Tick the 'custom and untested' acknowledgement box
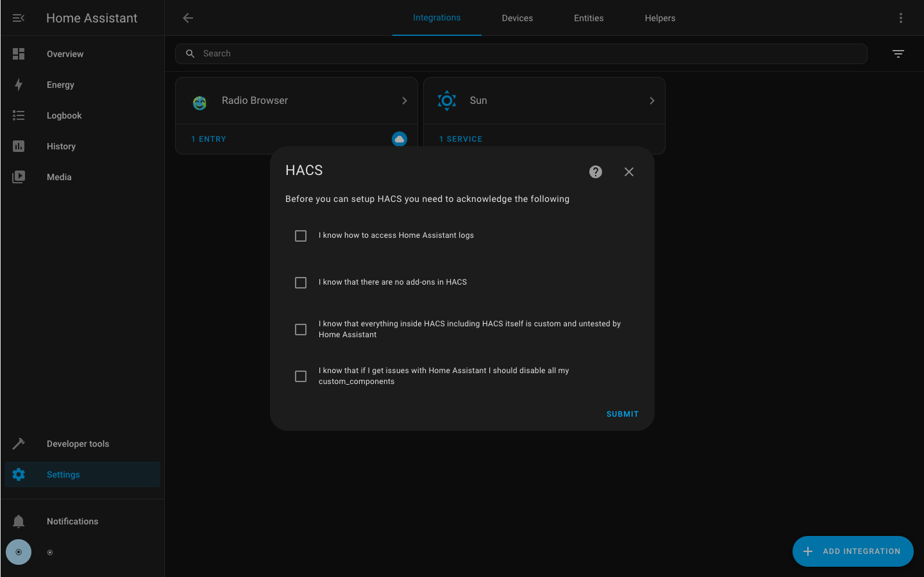Image resolution: width=924 pixels, height=577 pixels. (301, 330)
